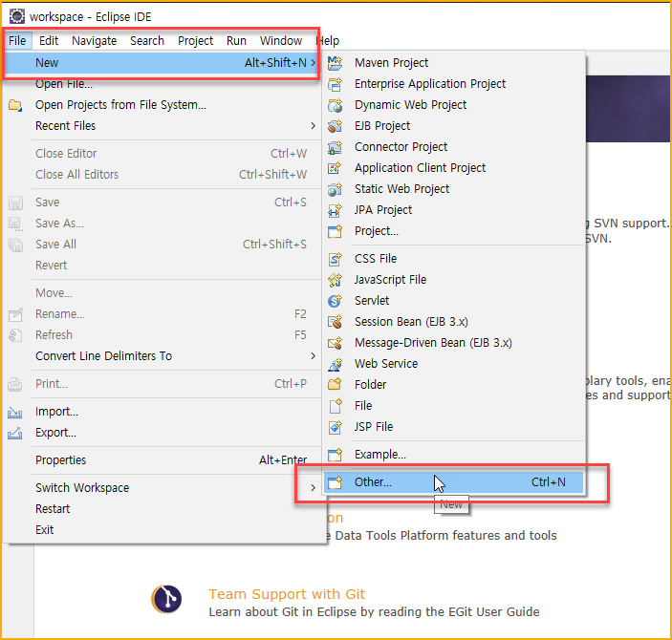This screenshot has height=640, width=672.
Task: Select EJB Project entry label
Action: pyautogui.click(x=382, y=126)
